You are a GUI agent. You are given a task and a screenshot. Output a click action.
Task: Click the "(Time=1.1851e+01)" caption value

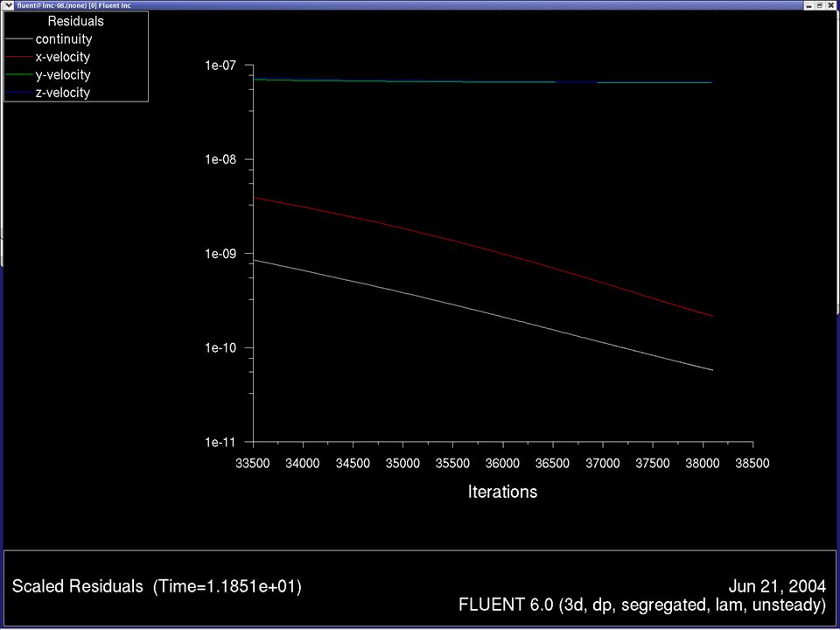point(227,586)
